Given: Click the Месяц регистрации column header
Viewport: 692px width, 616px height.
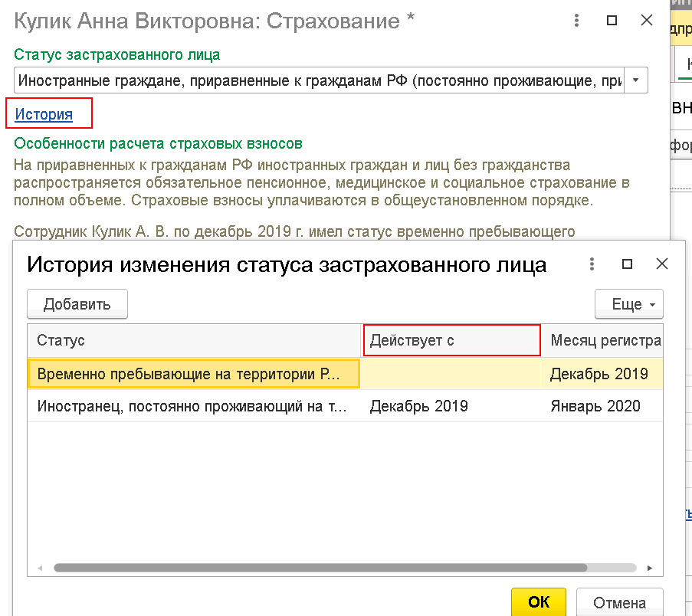Looking at the screenshot, I should pos(602,340).
